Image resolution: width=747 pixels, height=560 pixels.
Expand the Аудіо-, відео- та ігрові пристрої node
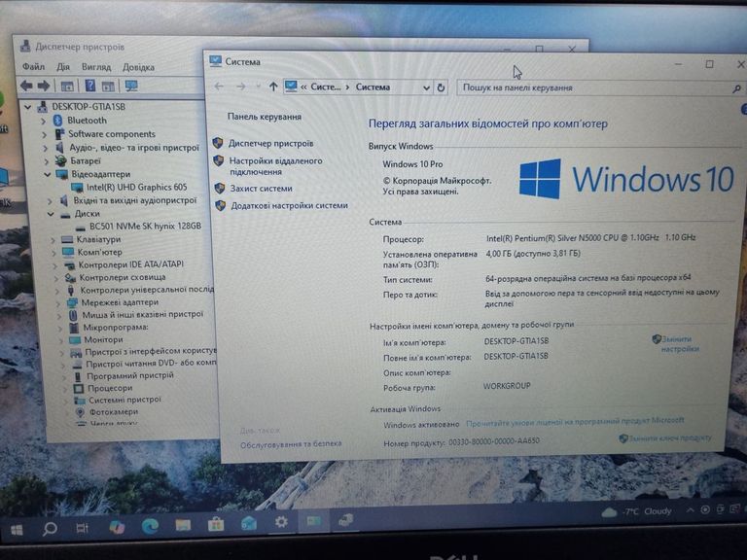click(46, 148)
